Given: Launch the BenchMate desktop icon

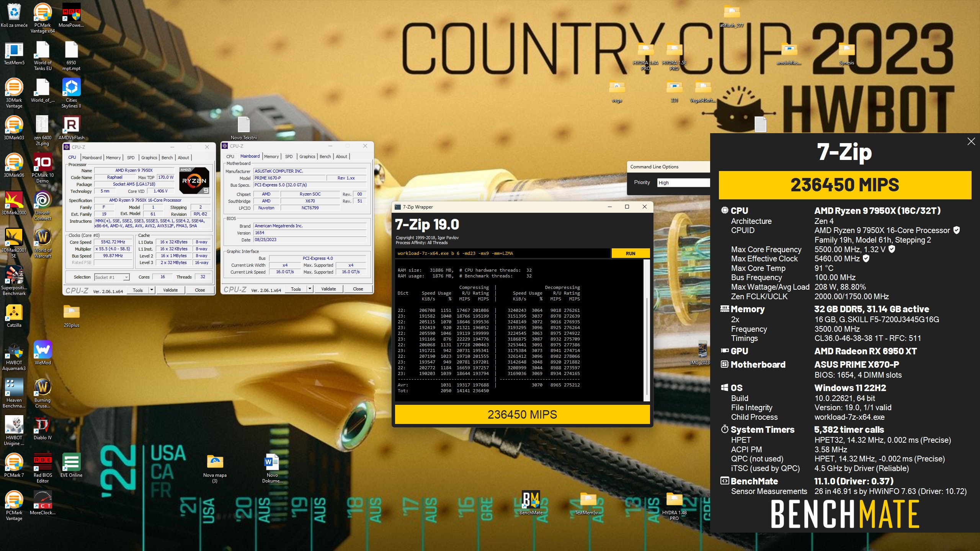Looking at the screenshot, I should [x=531, y=503].
